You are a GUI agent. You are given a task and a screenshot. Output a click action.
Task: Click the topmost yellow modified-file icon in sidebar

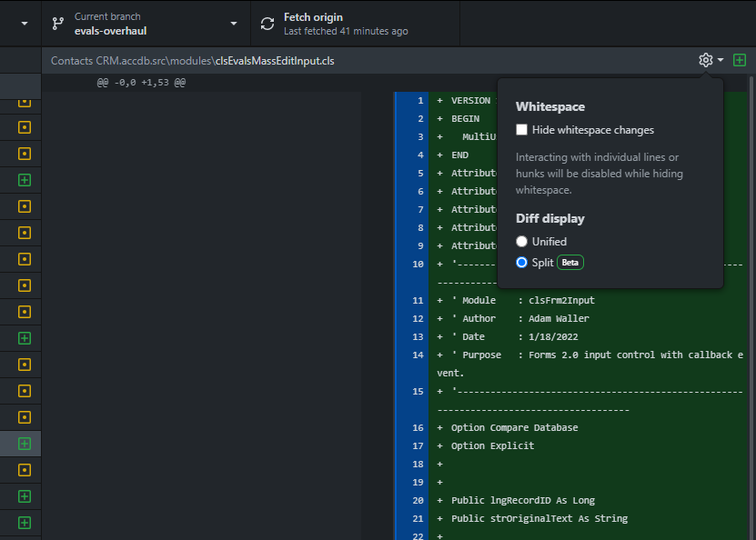pyautogui.click(x=23, y=102)
